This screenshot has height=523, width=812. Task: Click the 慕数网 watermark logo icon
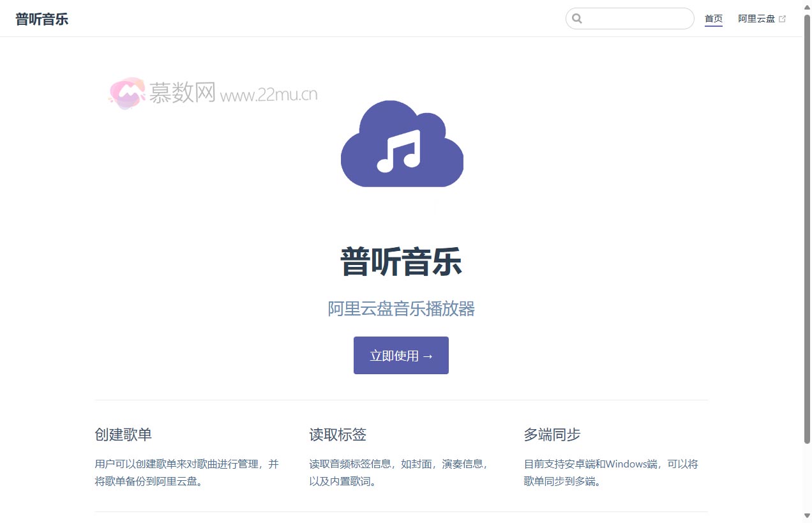(x=126, y=93)
